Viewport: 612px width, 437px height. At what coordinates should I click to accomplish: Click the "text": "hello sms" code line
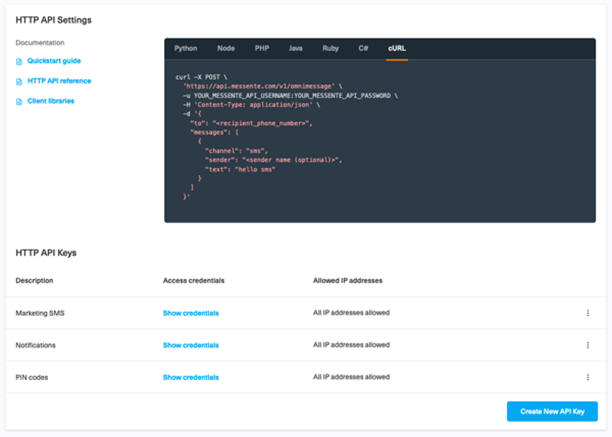pos(240,169)
